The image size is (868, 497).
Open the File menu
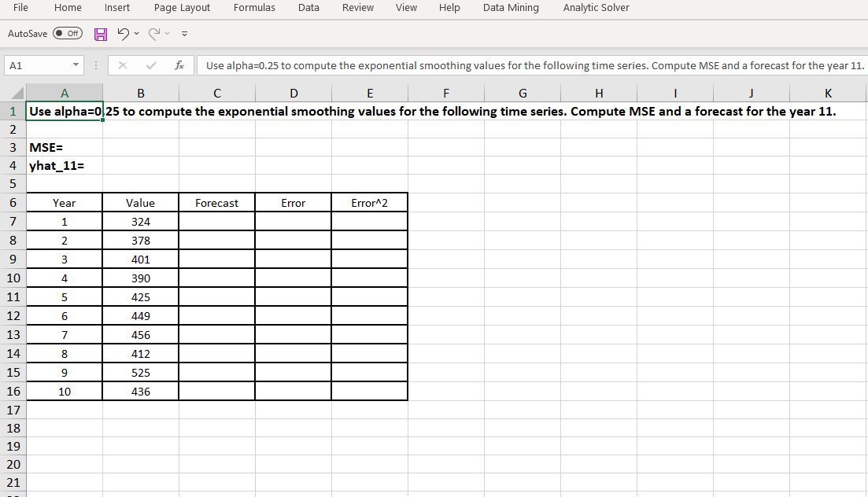point(20,8)
